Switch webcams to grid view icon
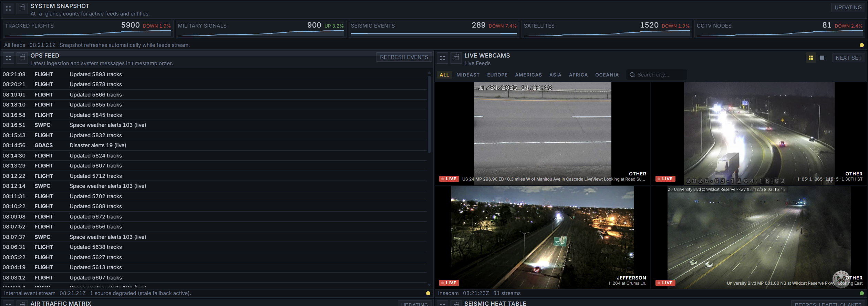Viewport: 868px width, 306px height. pyautogui.click(x=811, y=58)
